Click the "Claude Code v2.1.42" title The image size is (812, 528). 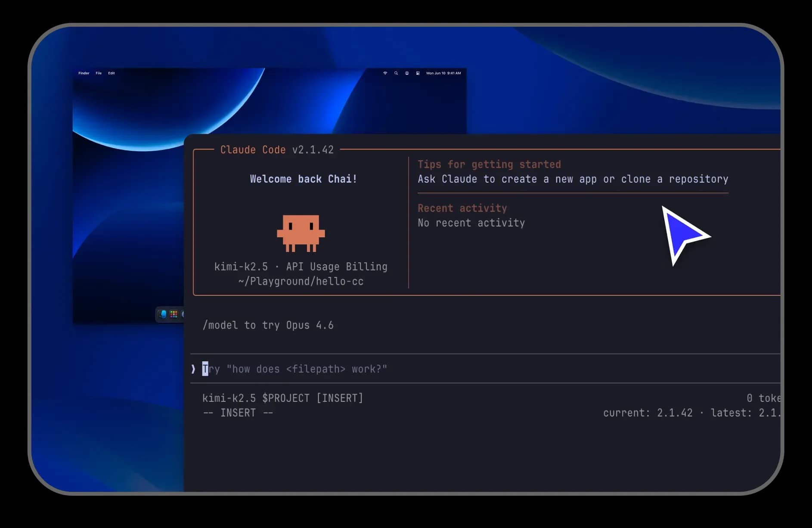tap(277, 150)
